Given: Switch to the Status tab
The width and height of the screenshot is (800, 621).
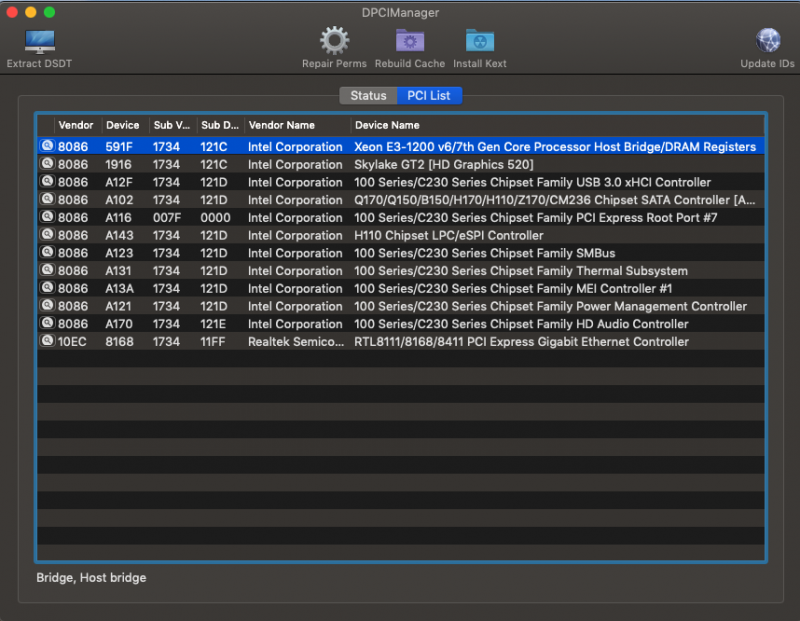Looking at the screenshot, I should click(x=368, y=95).
